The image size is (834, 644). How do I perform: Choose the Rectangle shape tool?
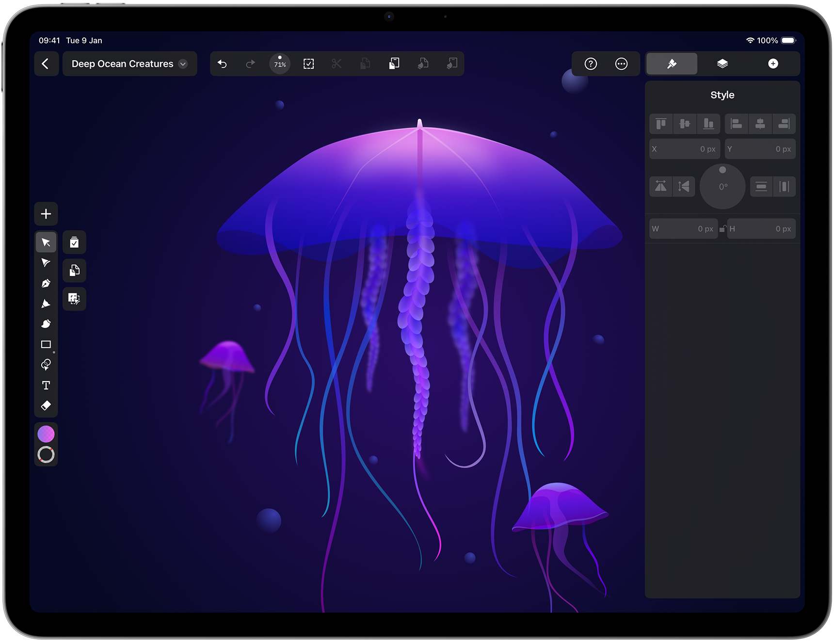46,344
